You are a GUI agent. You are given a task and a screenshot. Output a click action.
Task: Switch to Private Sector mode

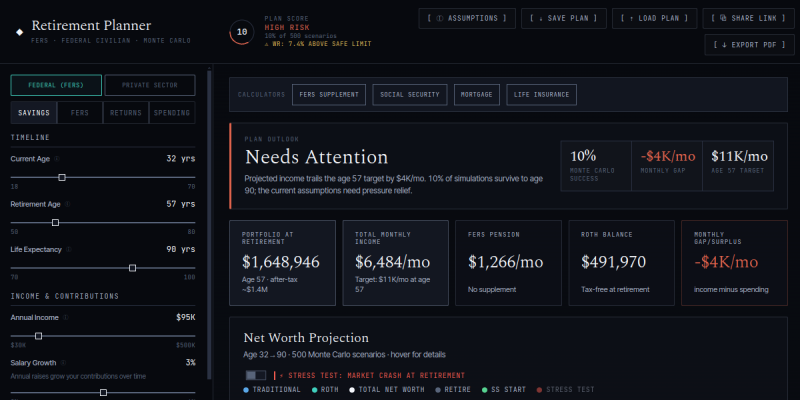tap(150, 85)
